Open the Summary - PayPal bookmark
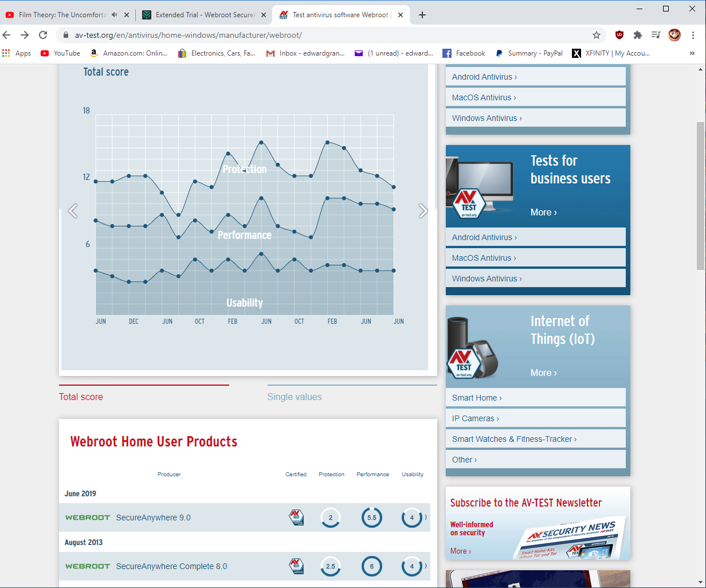This screenshot has height=588, width=706. click(529, 53)
